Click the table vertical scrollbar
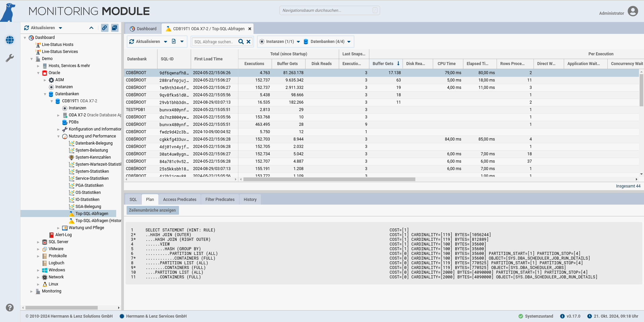The width and height of the screenshot is (644, 322). pyautogui.click(x=641, y=90)
